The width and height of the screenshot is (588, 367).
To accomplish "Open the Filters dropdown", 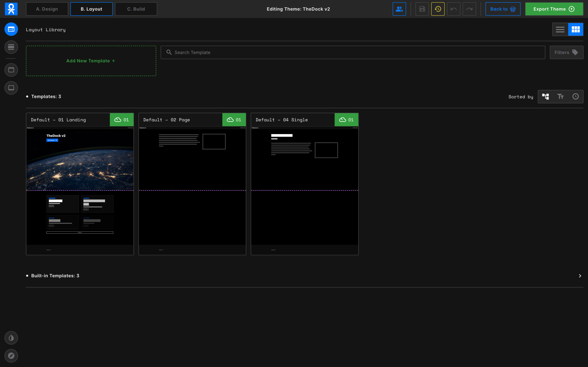I will point(566,53).
